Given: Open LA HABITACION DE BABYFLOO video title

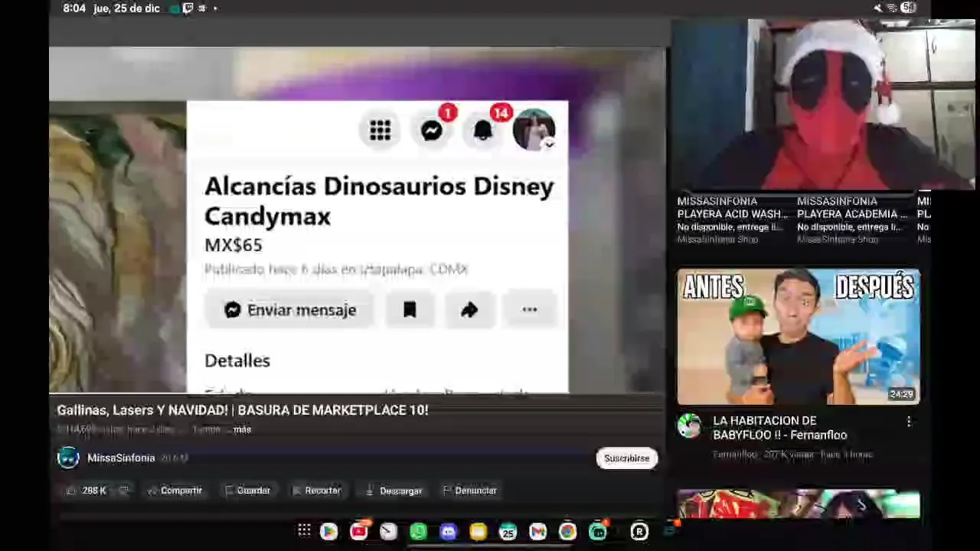Looking at the screenshot, I should 779,428.
